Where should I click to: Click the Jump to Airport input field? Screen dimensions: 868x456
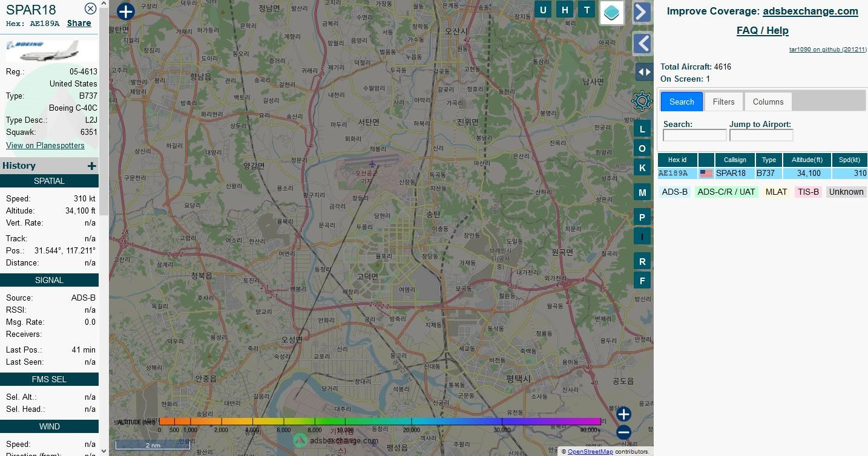(761, 135)
